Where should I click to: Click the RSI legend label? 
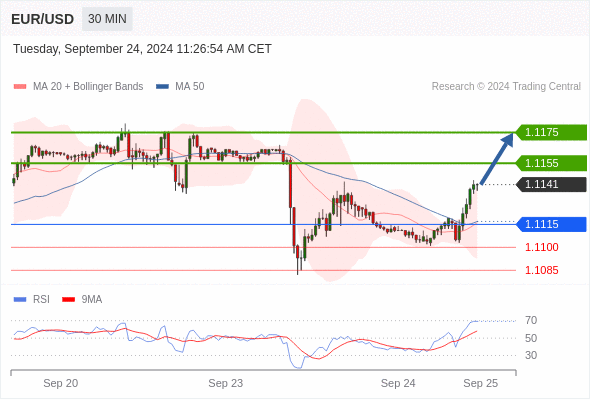[x=41, y=300]
